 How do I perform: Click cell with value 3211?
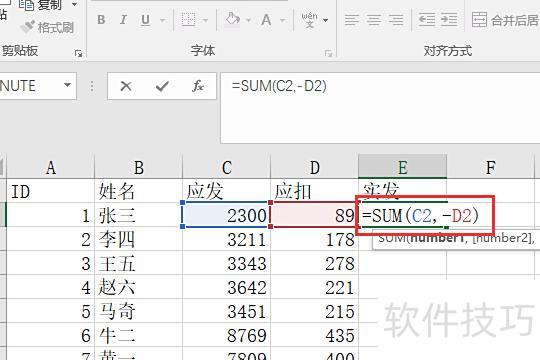pos(227,239)
